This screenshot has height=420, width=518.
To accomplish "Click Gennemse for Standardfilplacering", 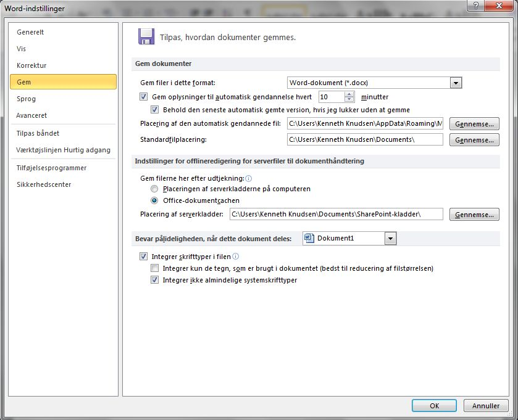I will pyautogui.click(x=474, y=140).
